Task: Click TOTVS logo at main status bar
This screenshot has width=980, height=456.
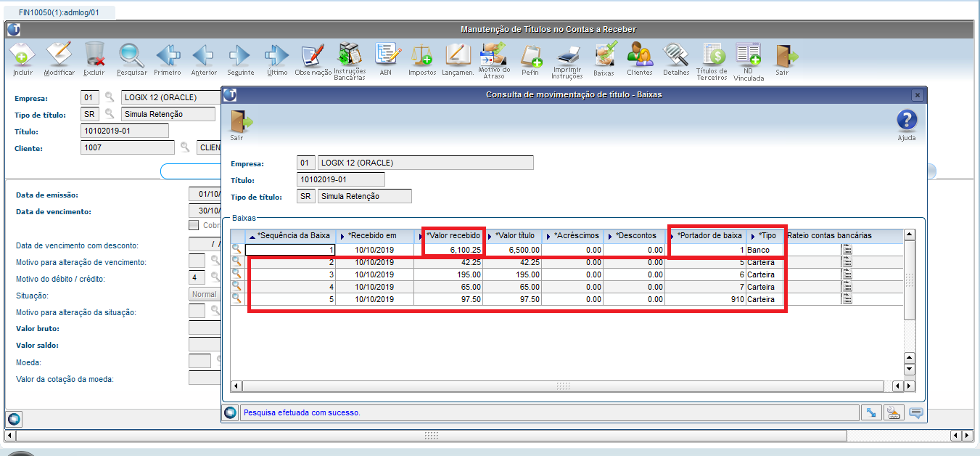Action: tap(13, 420)
